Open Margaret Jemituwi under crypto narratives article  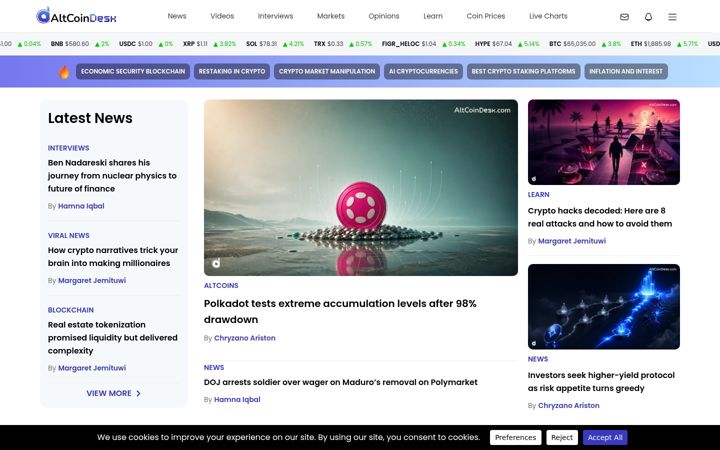[x=92, y=281]
